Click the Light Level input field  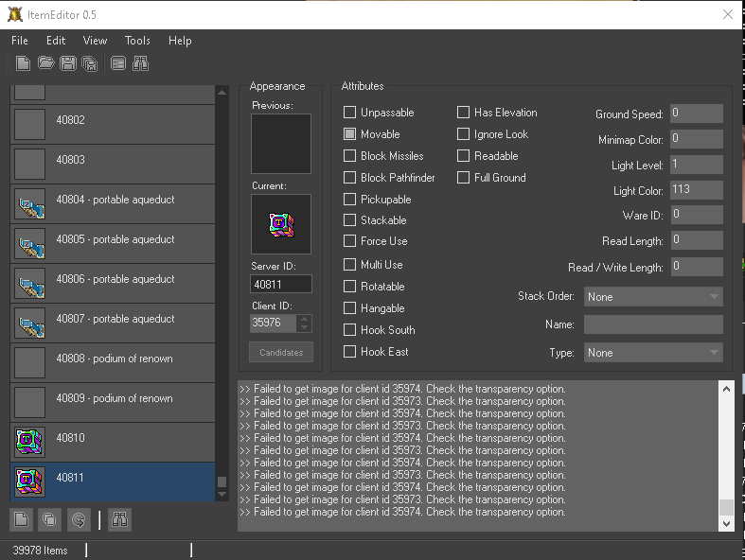click(x=697, y=165)
